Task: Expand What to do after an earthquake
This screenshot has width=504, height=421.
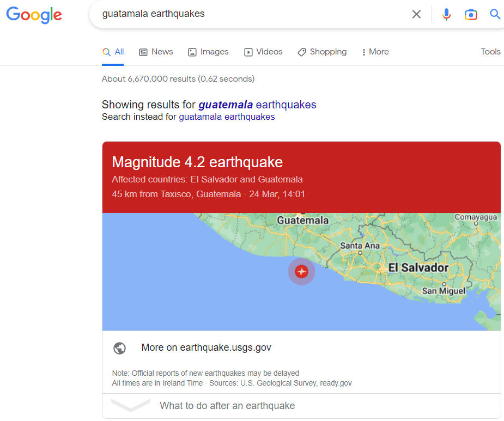Action: point(227,406)
